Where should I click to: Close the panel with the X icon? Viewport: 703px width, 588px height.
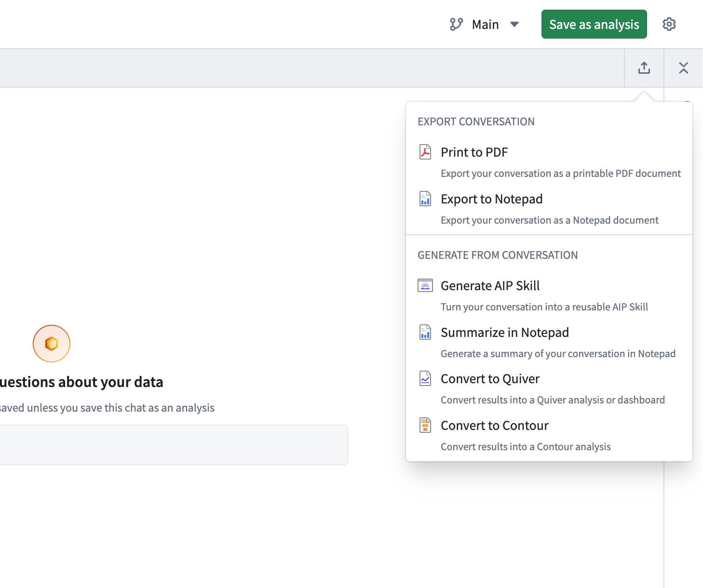tap(683, 68)
